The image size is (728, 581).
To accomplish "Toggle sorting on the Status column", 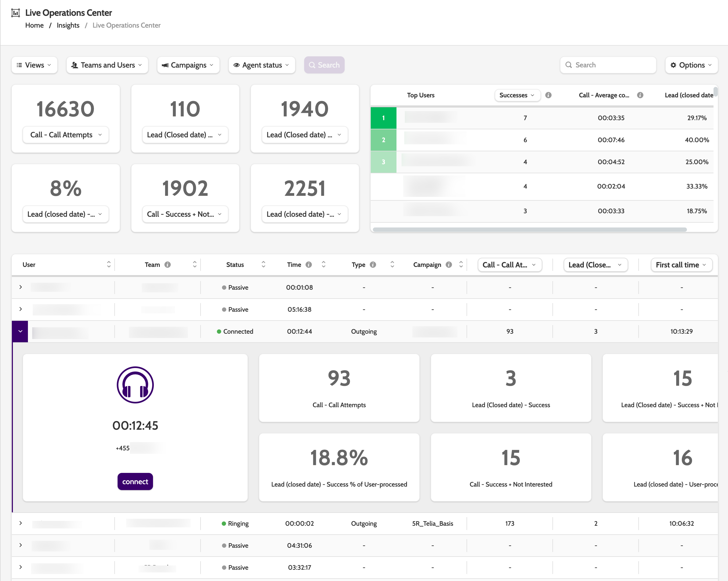I will click(263, 264).
